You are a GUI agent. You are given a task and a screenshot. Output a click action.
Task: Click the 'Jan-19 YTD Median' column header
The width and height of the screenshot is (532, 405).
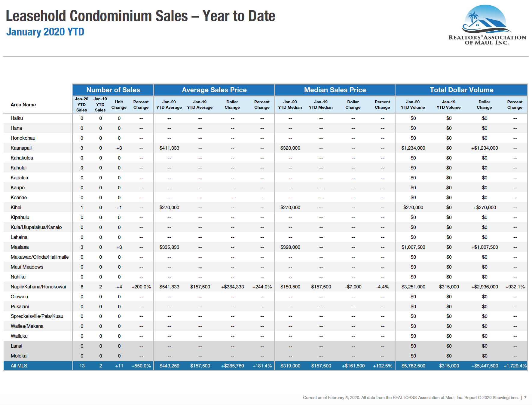tap(321, 105)
